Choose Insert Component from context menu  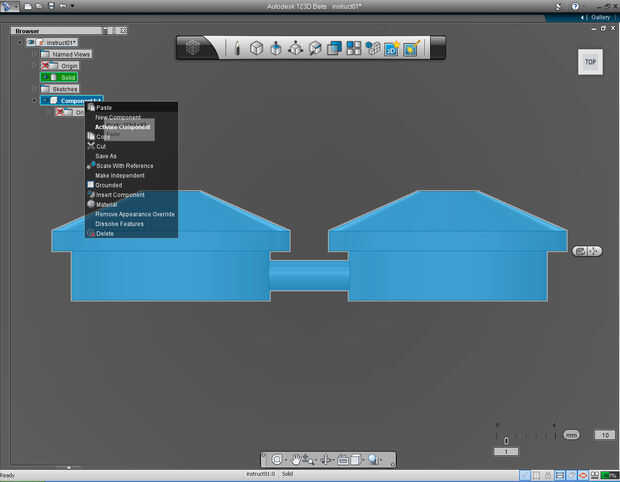point(120,195)
